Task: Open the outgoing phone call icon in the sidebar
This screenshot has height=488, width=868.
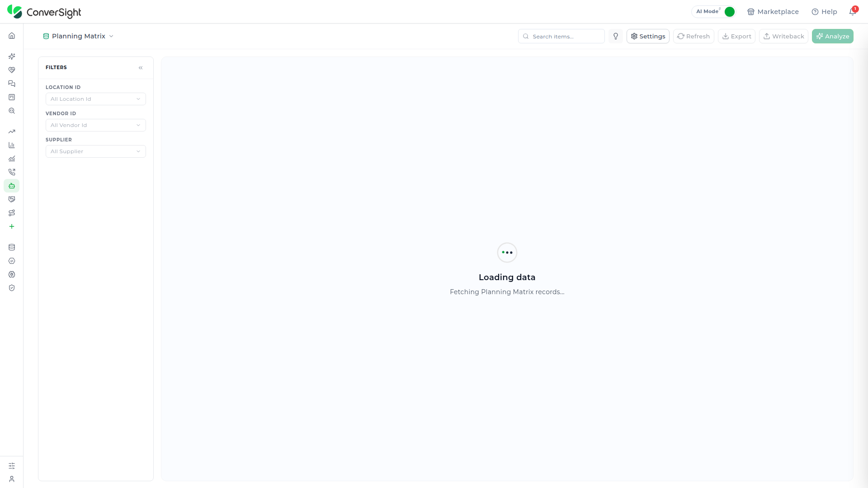Action: tap(12, 172)
